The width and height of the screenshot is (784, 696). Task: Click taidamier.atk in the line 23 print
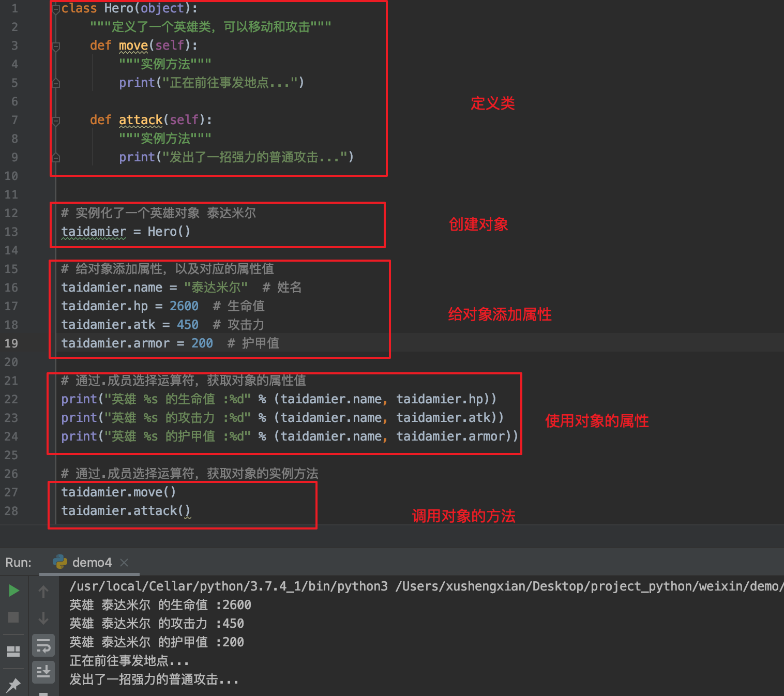tap(443, 418)
